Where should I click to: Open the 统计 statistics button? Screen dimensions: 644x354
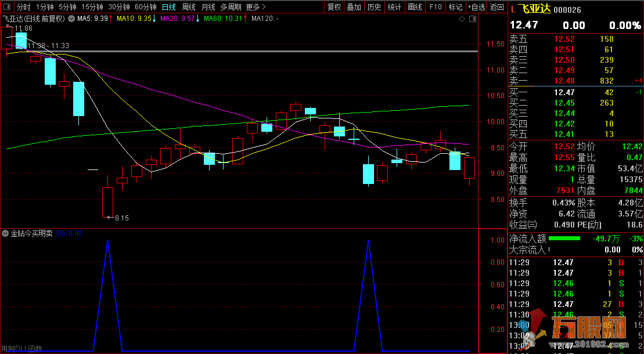coord(394,7)
